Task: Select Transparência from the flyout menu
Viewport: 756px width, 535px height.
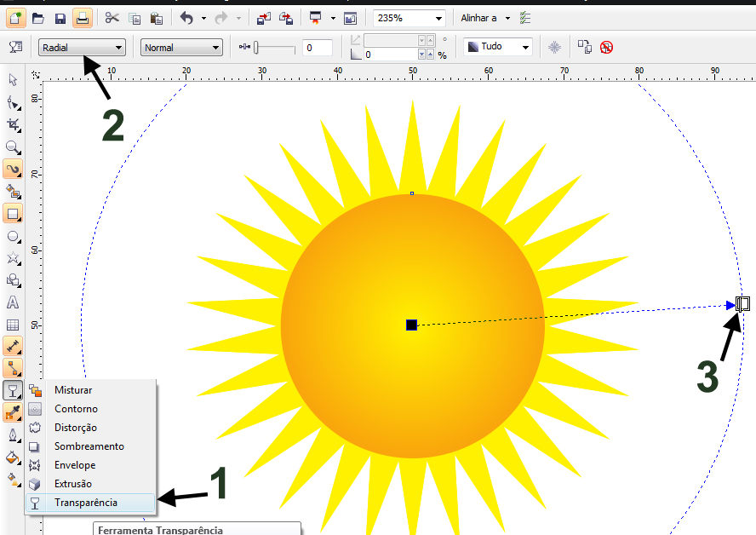Action: pos(85,503)
